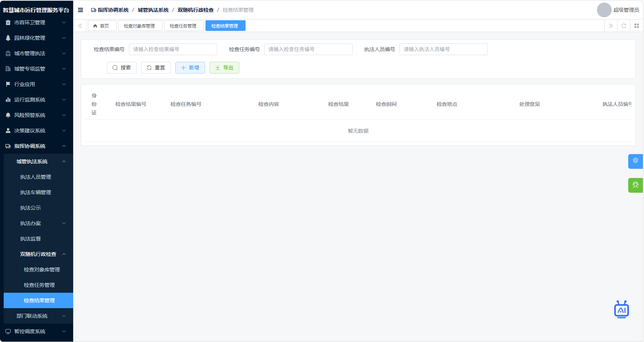This screenshot has height=342, width=644.
Task: Switch to the 首页 tab
Action: tap(102, 26)
